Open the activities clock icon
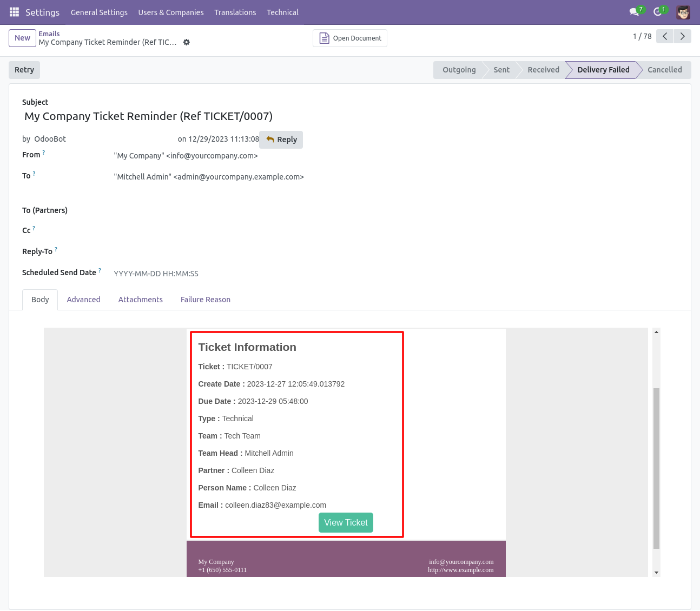Image resolution: width=700 pixels, height=611 pixels. pyautogui.click(x=658, y=12)
